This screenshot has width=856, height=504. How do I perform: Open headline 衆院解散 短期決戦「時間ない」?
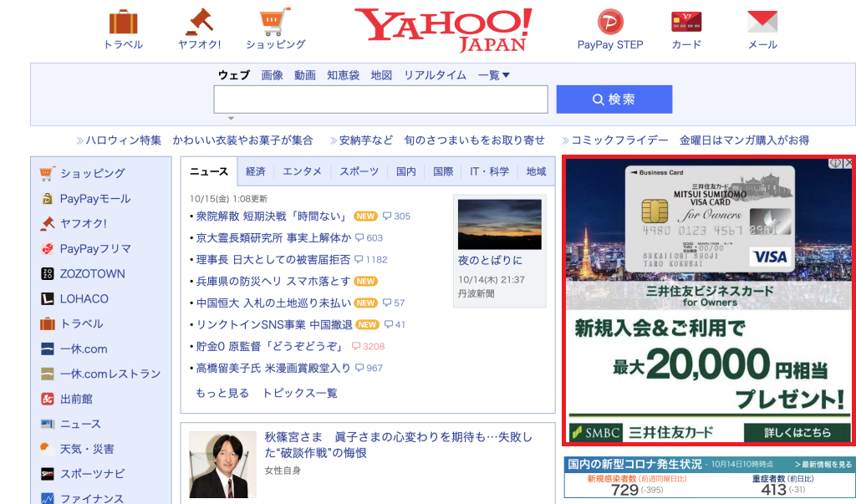point(272,216)
